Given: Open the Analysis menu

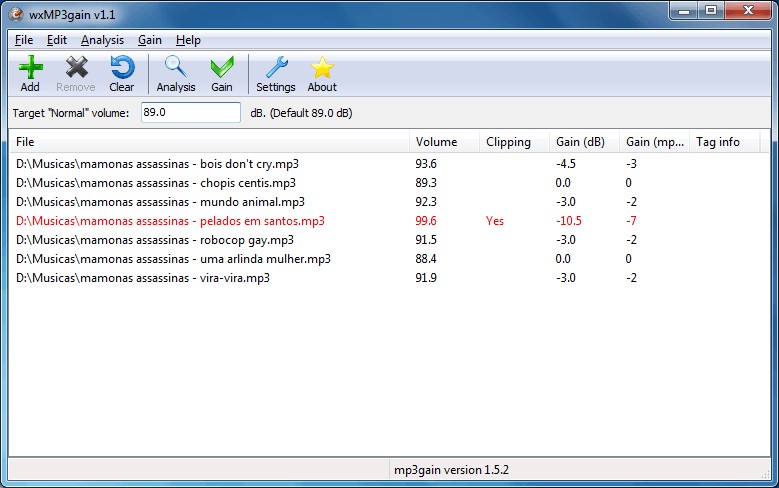Looking at the screenshot, I should click(102, 40).
